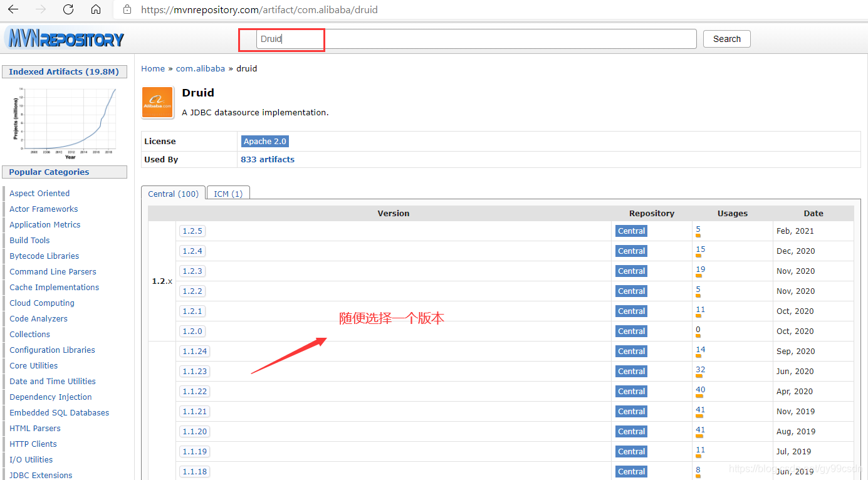Open version 1.1.19

[195, 452]
